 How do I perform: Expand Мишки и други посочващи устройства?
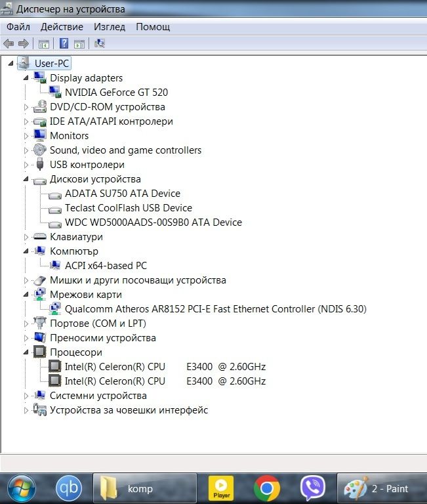pos(26,280)
